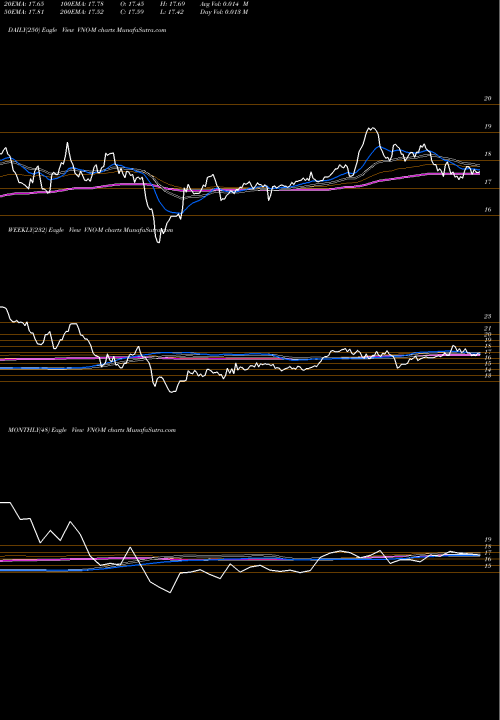
Task: Click the 17 price label on the daily chart
Action: pyautogui.click(x=488, y=182)
